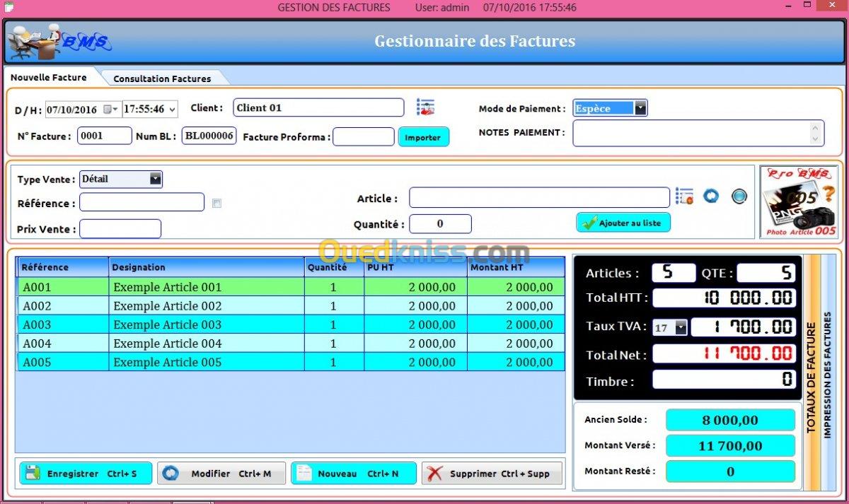
Task: Click the round globe icon beside Article
Action: pos(739,197)
